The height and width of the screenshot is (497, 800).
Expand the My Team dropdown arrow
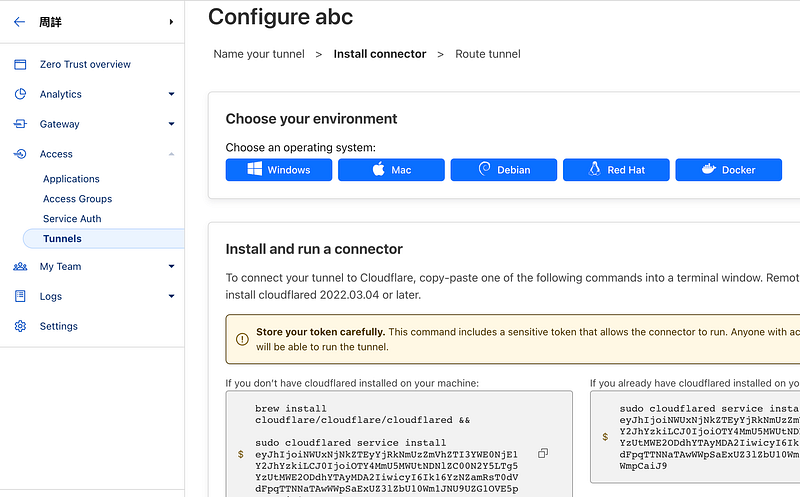click(171, 266)
